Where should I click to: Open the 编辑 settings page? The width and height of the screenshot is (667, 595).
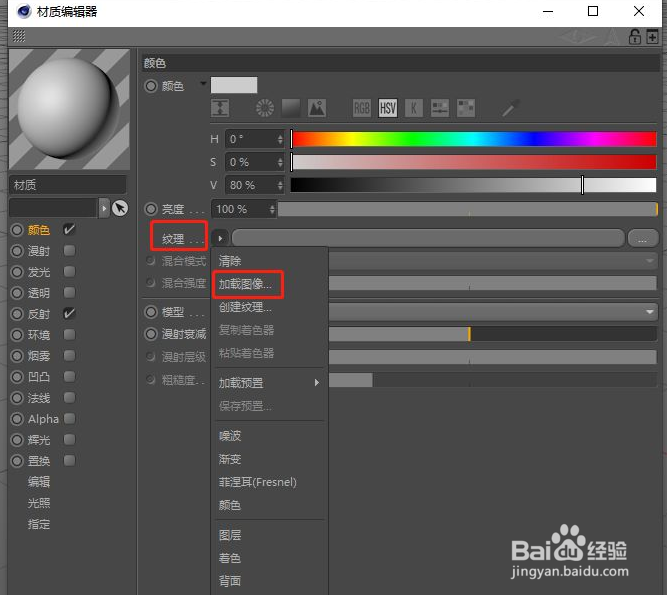point(39,482)
